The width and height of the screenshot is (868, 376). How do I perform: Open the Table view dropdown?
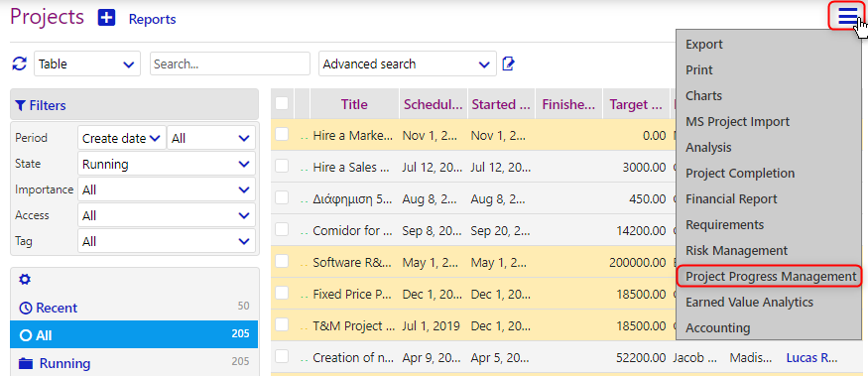click(x=87, y=63)
